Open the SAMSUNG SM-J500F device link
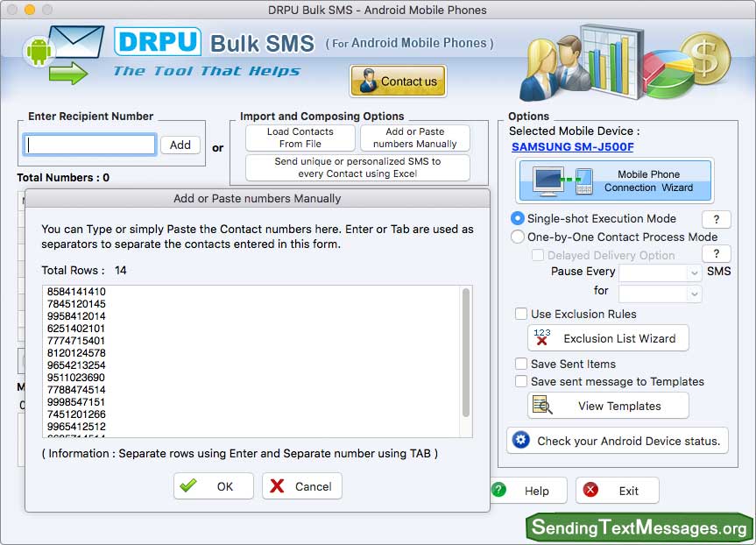This screenshot has width=756, height=545. [572, 146]
